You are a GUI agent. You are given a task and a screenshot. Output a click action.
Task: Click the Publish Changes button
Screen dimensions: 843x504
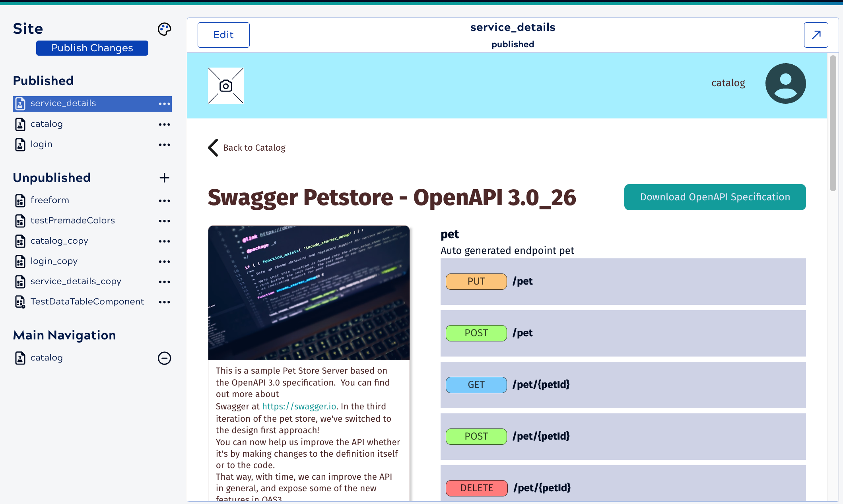92,48
